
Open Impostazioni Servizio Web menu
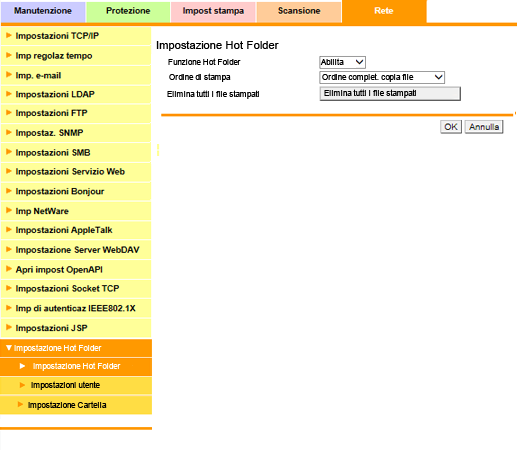[x=76, y=172]
